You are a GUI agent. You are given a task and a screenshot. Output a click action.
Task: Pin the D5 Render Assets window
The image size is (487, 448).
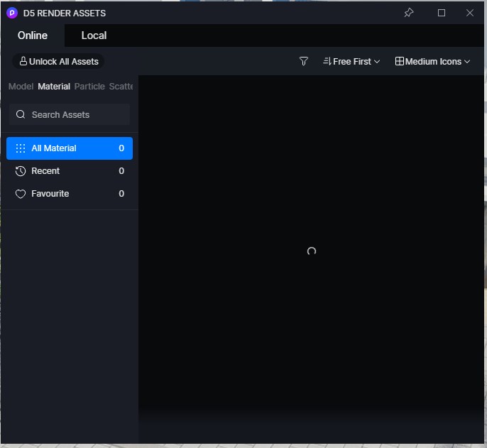point(409,13)
